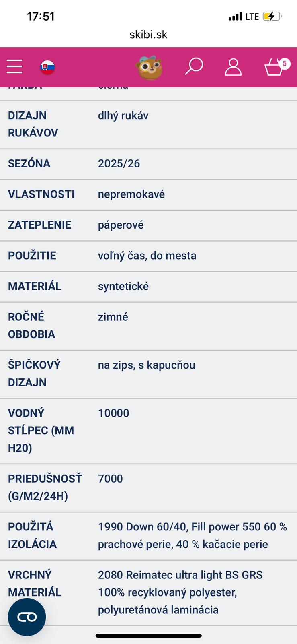Tap the Skibi mascot logo

pos(150,67)
